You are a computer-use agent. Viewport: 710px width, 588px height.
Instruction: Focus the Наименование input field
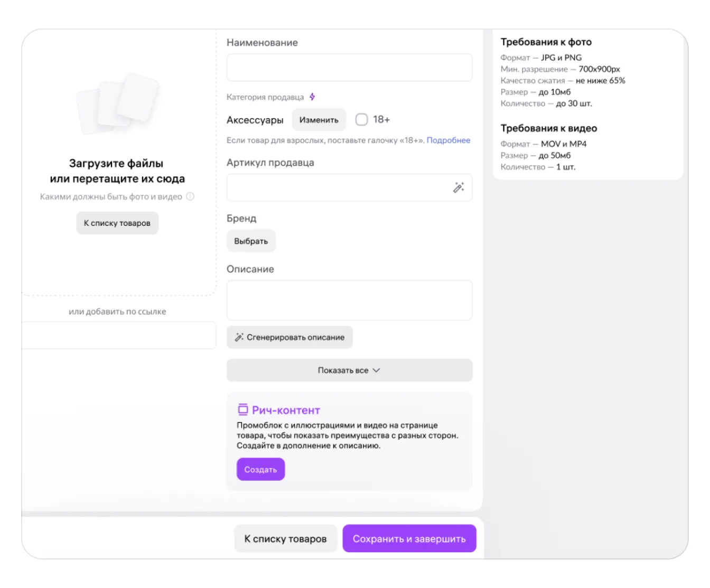(x=349, y=68)
